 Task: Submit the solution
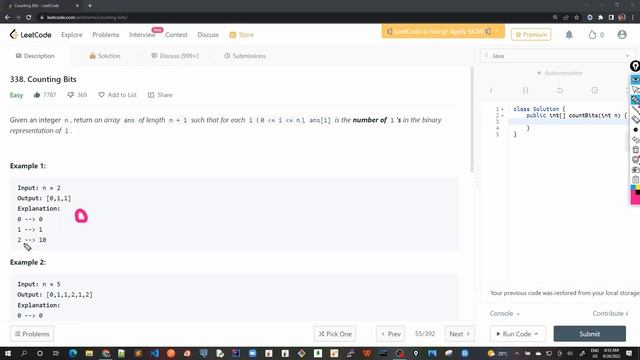coord(589,334)
